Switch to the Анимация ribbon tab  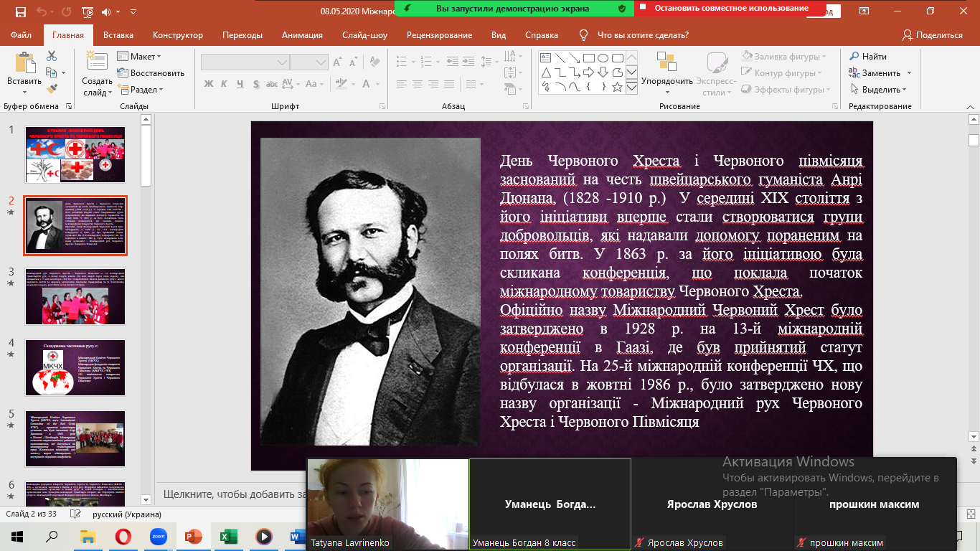pos(301,35)
